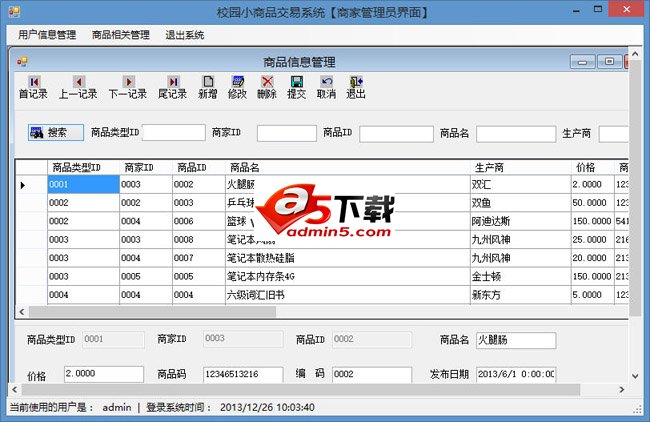Click main window bottom scroll-right arrow

(621, 390)
